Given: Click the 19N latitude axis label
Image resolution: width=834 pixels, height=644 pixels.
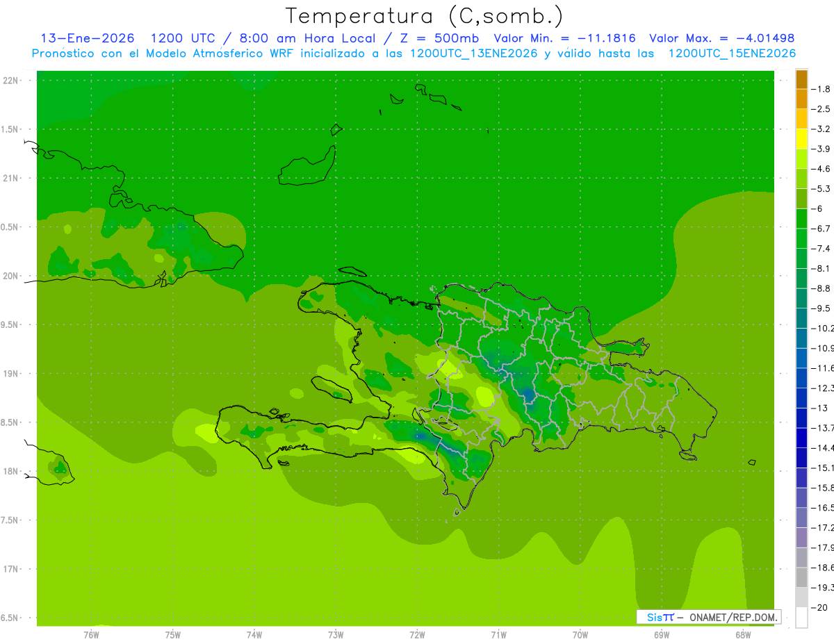Looking at the screenshot, I should [12, 374].
